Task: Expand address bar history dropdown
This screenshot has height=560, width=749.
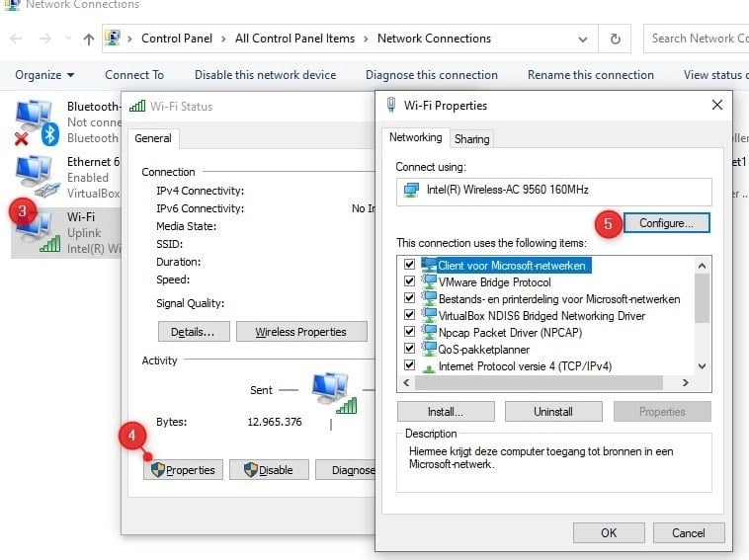Action: click(583, 40)
